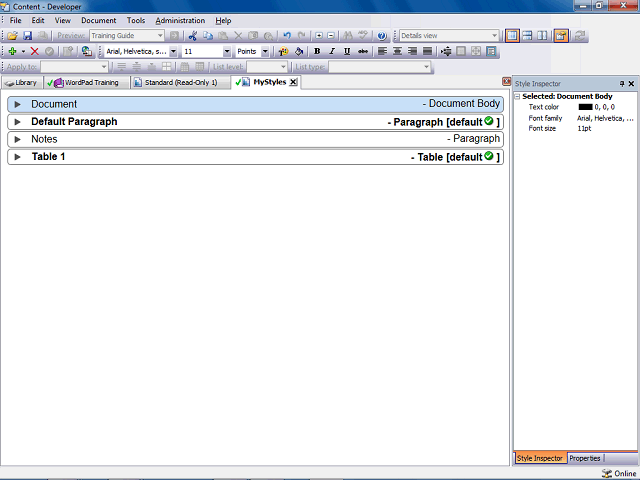Close the Style Inspector pane
The width and height of the screenshot is (640, 480).
click(x=631, y=84)
